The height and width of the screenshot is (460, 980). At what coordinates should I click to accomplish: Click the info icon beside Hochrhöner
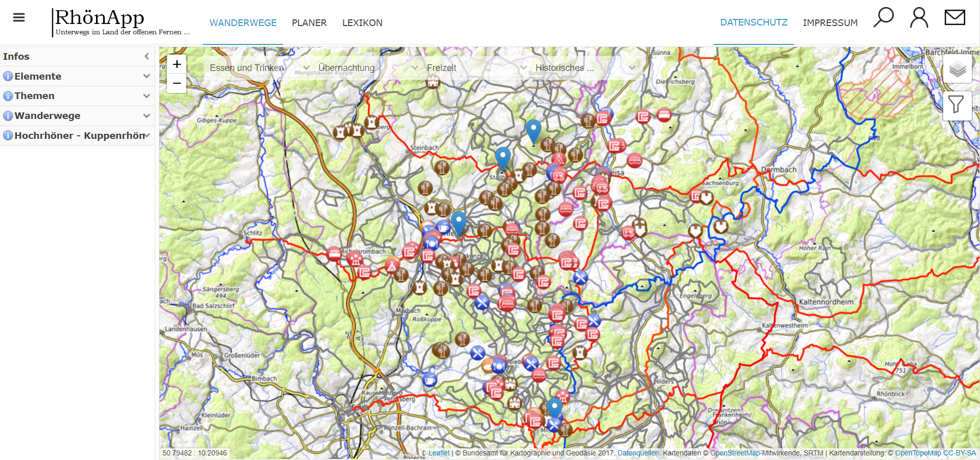8,135
